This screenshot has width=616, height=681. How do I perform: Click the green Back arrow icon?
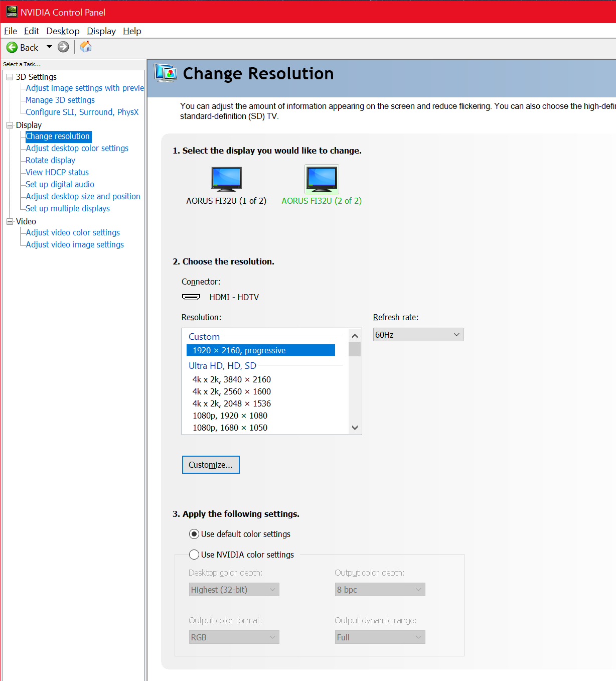click(12, 47)
